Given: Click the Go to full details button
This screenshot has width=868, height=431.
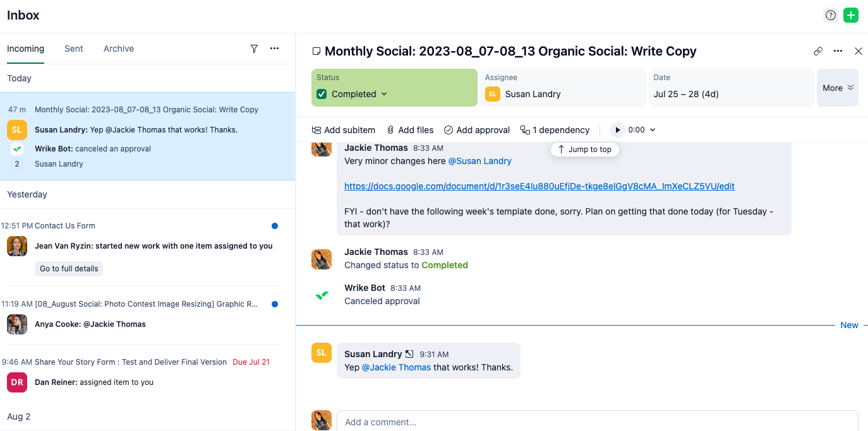Looking at the screenshot, I should point(69,269).
